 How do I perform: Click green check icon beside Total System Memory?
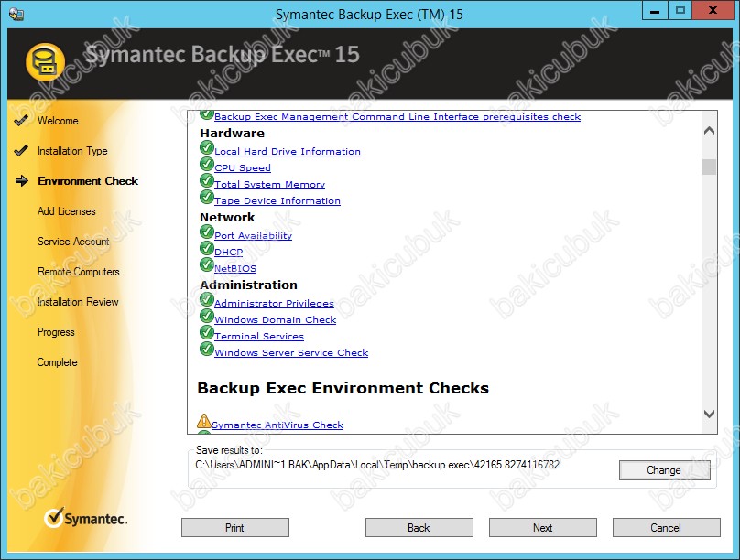pyautogui.click(x=206, y=181)
